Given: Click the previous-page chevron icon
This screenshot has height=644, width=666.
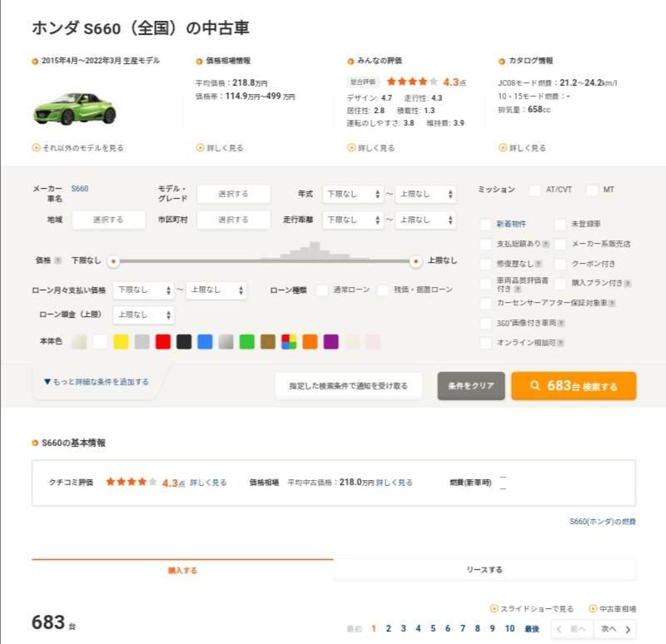Looking at the screenshot, I should [559, 629].
